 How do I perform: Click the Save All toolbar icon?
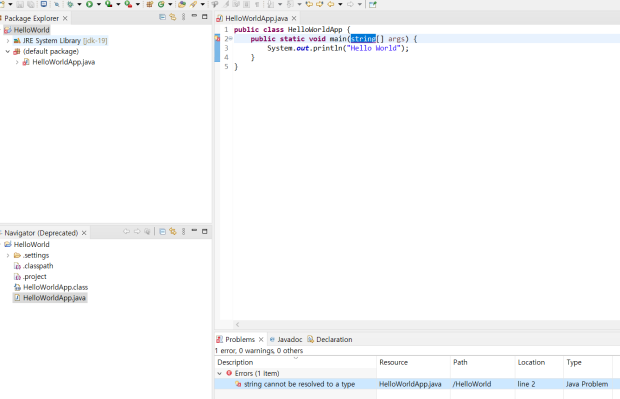(x=30, y=4)
